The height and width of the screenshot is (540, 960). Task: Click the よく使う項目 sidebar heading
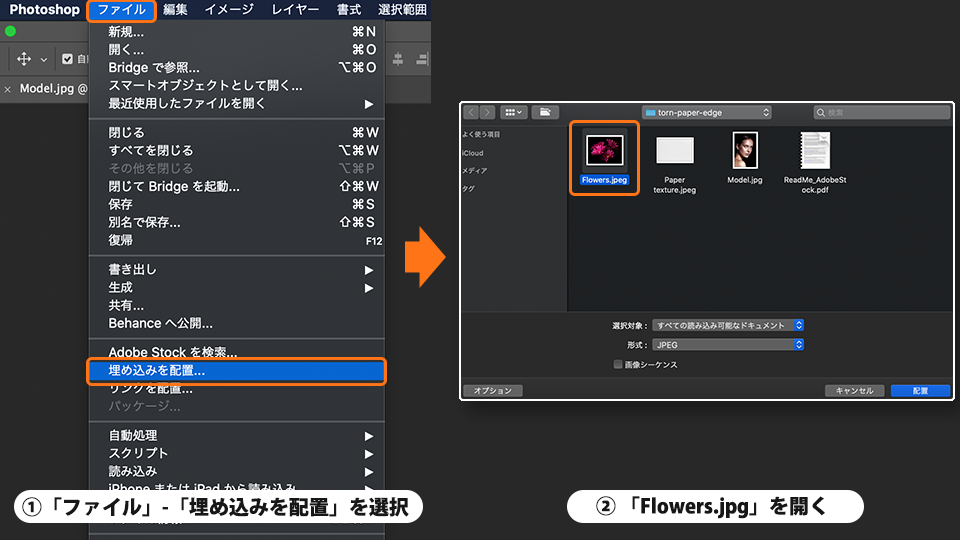point(481,134)
